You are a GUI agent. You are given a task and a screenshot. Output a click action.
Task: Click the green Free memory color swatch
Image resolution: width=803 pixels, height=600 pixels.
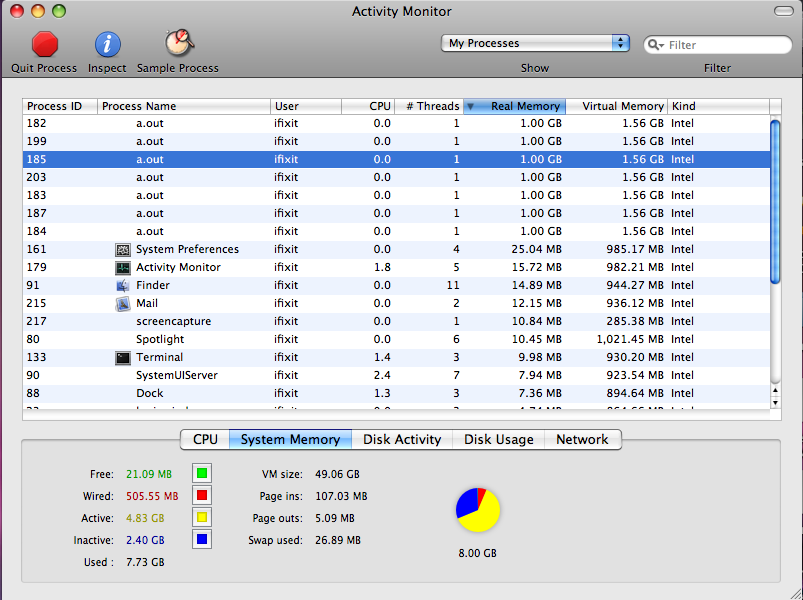click(x=201, y=473)
